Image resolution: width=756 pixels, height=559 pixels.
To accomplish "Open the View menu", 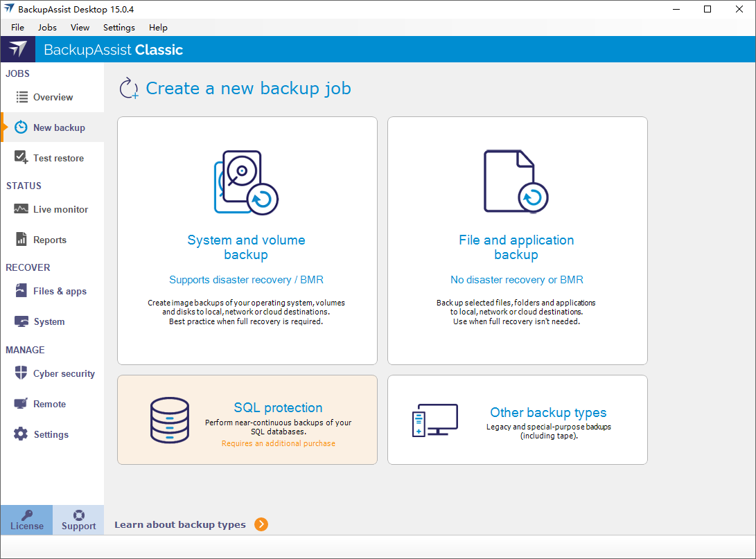I will pos(80,28).
